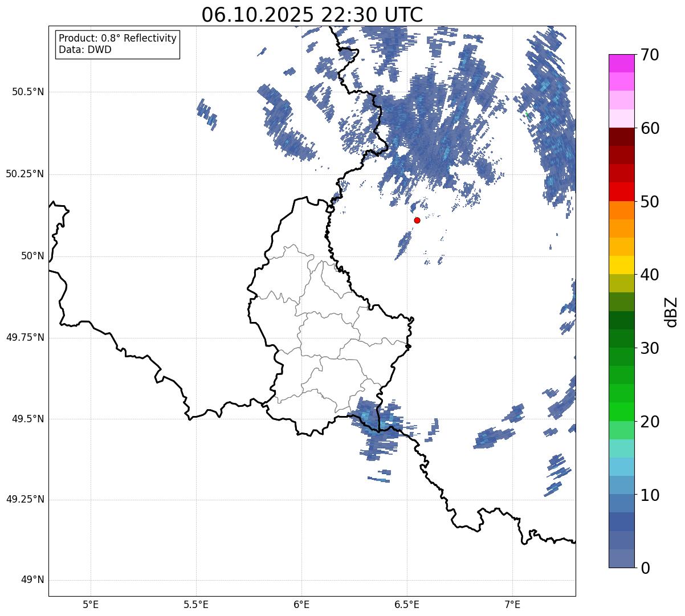Viewport: 685px width, 616px height.
Task: Click the 5.5°E longitude label
Action: tap(196, 605)
